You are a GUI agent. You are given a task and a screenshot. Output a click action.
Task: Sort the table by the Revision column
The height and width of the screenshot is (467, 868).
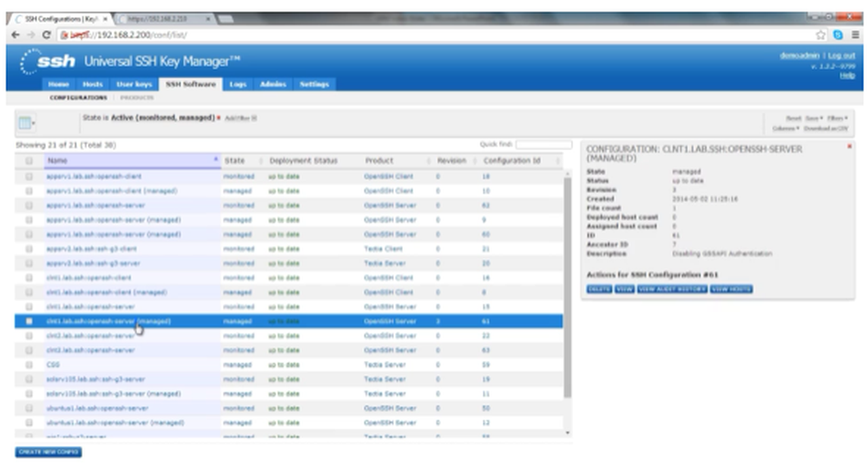coord(451,161)
